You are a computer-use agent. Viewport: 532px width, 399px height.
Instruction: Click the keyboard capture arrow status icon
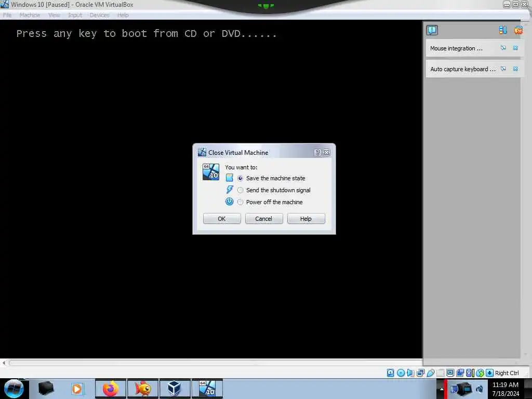coord(489,373)
